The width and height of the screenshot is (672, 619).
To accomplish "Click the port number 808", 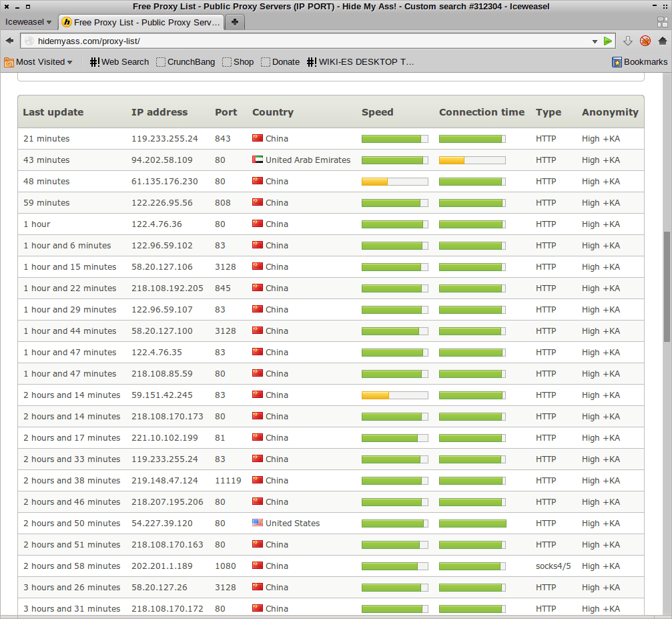I will coord(222,202).
